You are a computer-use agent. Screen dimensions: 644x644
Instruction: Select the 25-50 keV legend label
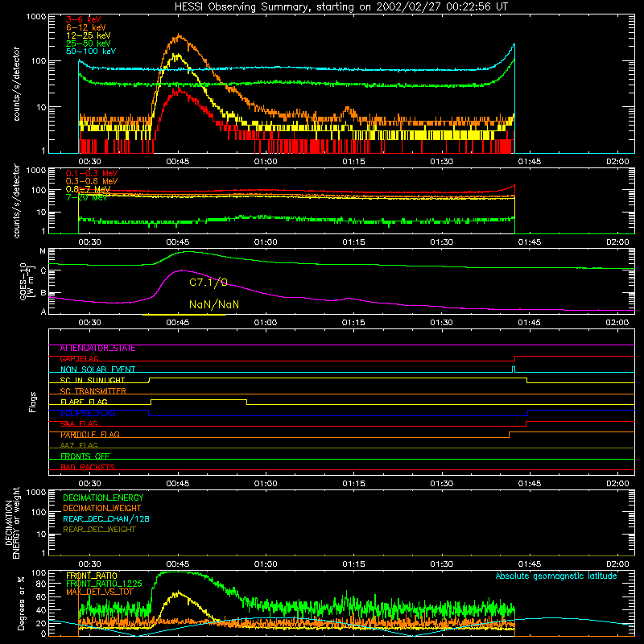[89, 43]
